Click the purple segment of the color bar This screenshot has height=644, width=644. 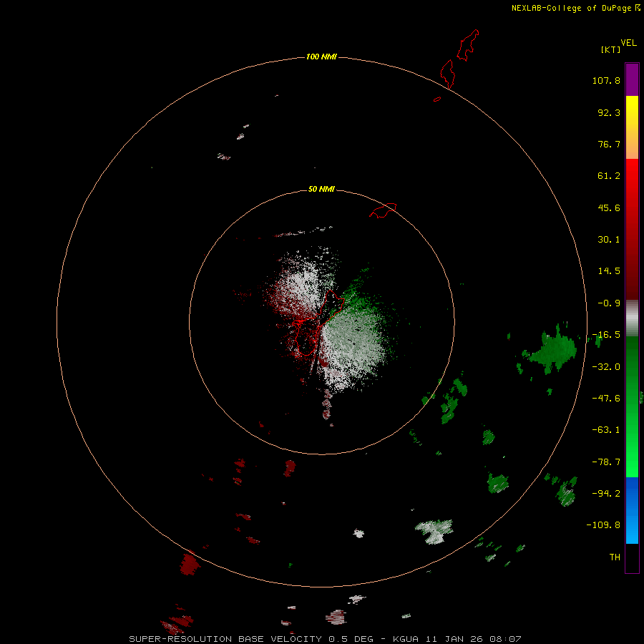[632, 79]
